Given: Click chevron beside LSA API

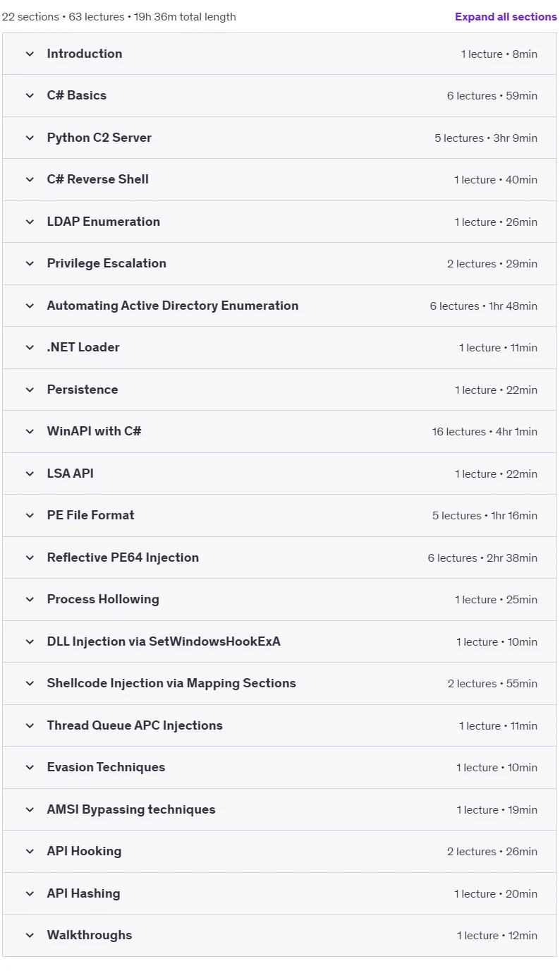Looking at the screenshot, I should 30,474.
